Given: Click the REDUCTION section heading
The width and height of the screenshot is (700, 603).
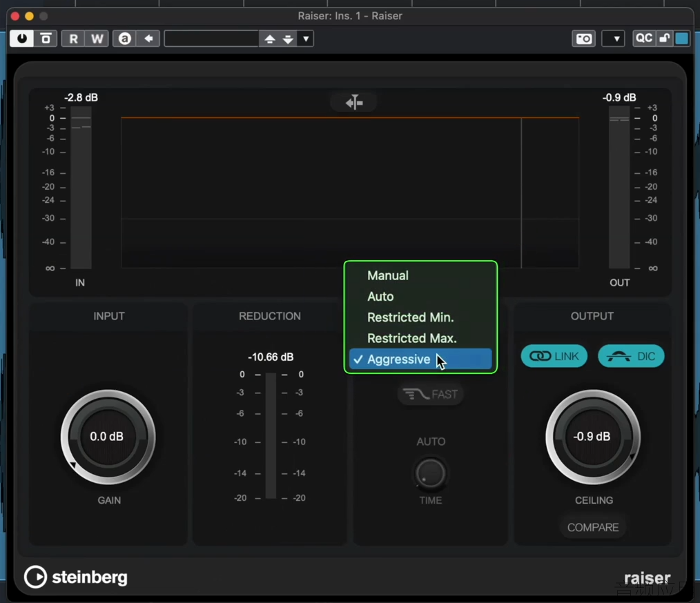Looking at the screenshot, I should [270, 316].
